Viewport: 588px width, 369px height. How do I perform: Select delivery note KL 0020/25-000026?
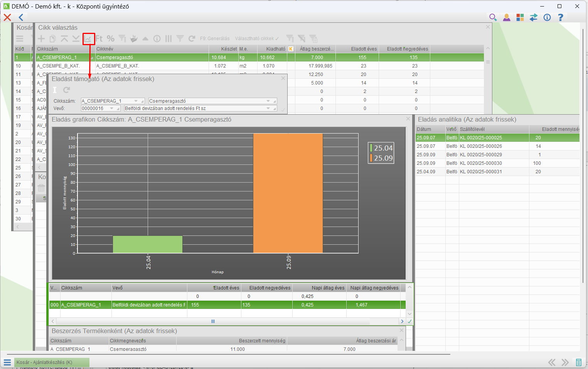pyautogui.click(x=497, y=146)
